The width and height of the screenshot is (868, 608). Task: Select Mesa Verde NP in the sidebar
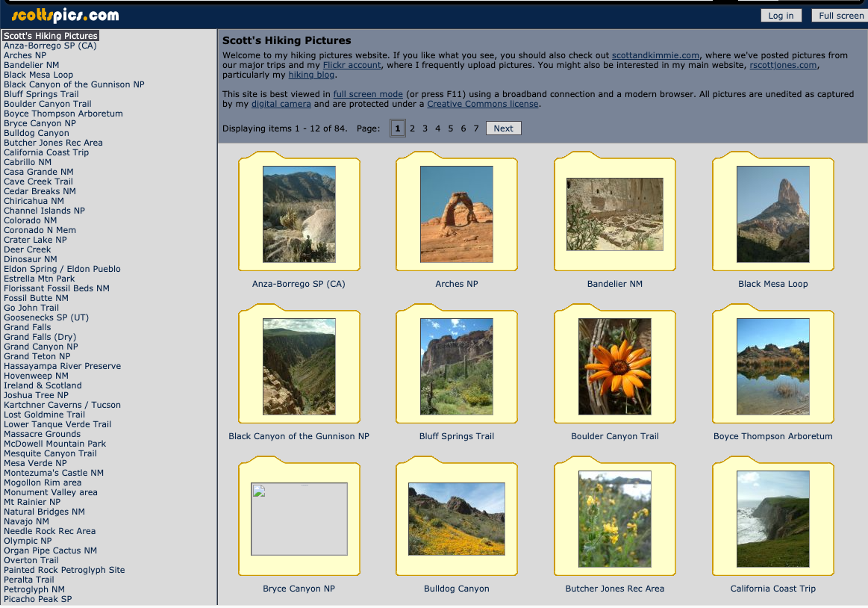(x=35, y=463)
